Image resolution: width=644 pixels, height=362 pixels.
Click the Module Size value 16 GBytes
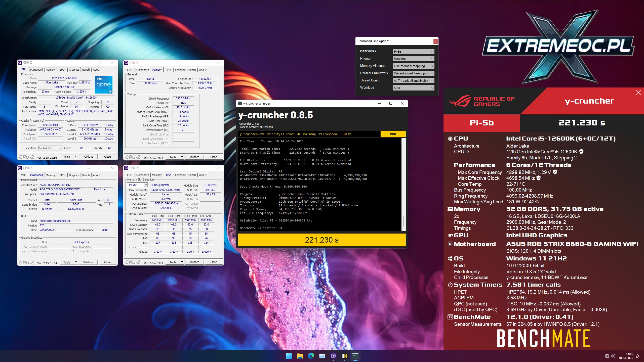point(210,185)
